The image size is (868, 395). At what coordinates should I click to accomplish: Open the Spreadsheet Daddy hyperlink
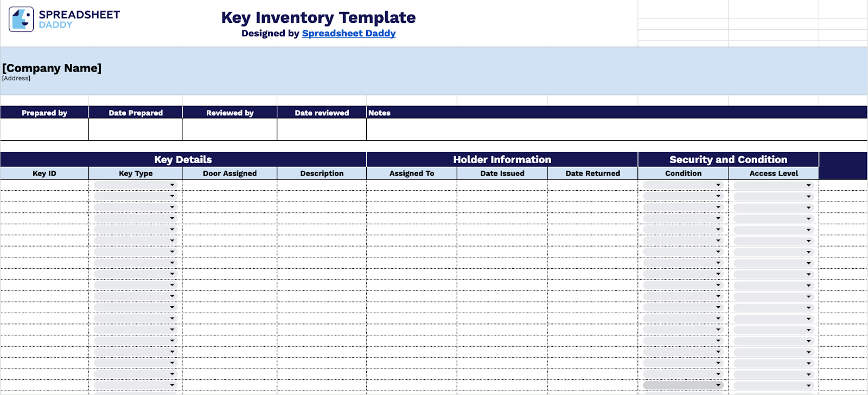(348, 33)
